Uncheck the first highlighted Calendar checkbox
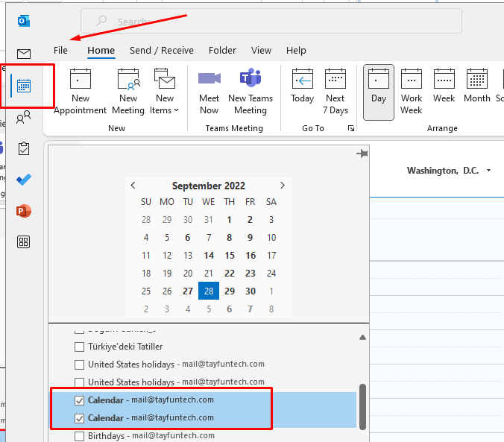Viewport: 504px width, 442px height. point(80,400)
